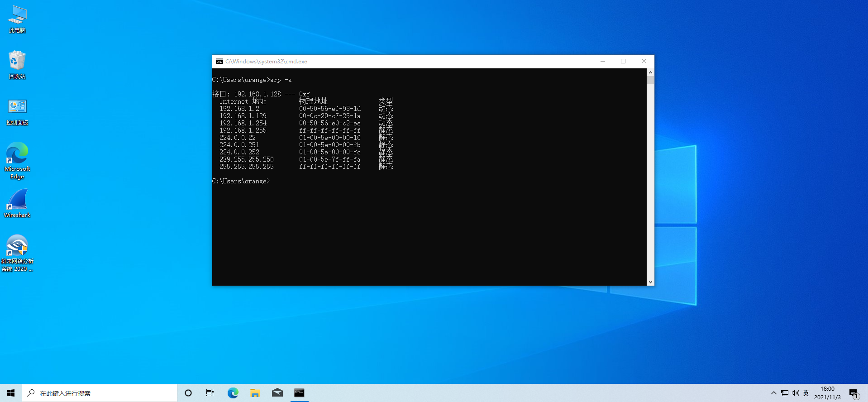Click IP address 255.255.255.255

pos(247,167)
